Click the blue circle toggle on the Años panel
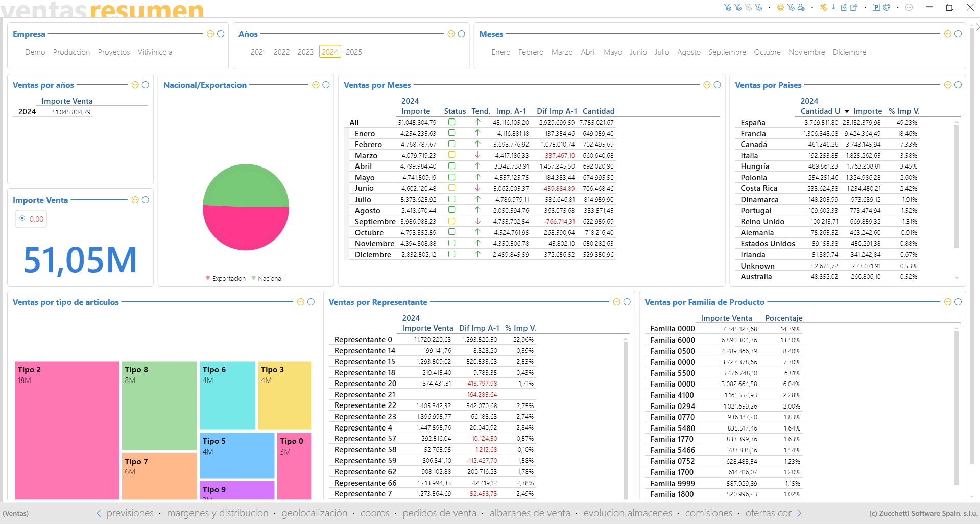This screenshot has height=525, width=980. (x=462, y=34)
